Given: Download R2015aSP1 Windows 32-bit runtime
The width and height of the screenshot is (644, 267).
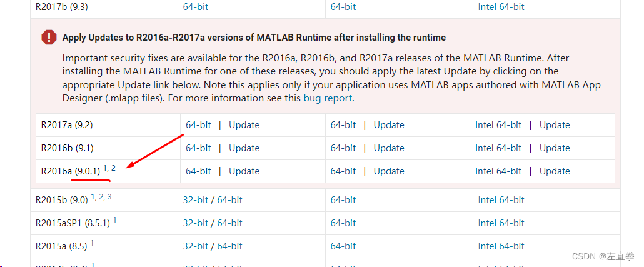Looking at the screenshot, I should point(196,223).
